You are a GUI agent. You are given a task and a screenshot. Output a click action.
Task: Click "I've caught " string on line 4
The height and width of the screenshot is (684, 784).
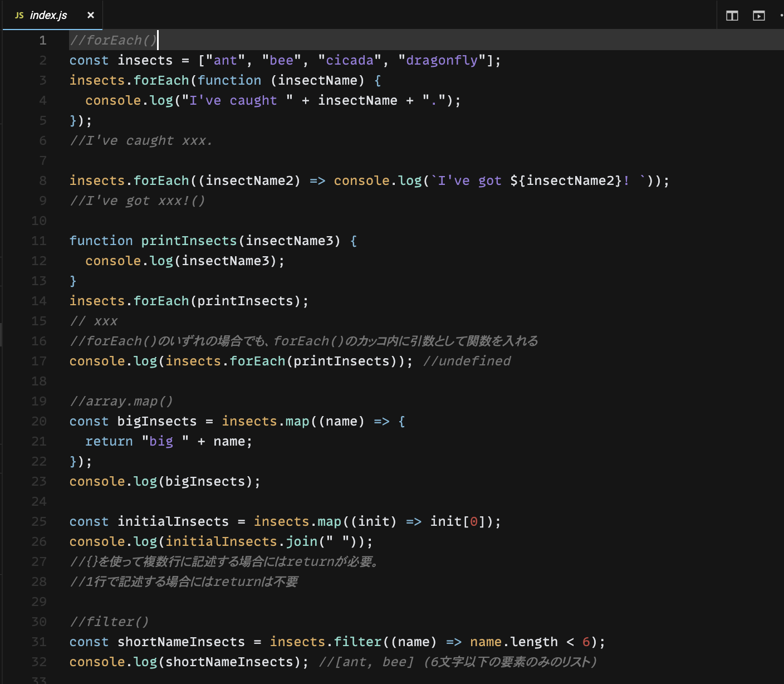tap(237, 100)
